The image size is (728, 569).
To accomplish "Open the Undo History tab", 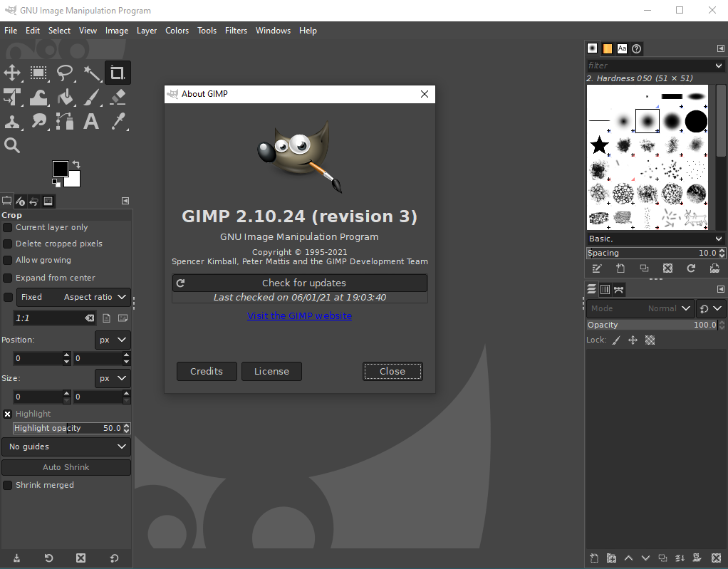I will tap(34, 201).
